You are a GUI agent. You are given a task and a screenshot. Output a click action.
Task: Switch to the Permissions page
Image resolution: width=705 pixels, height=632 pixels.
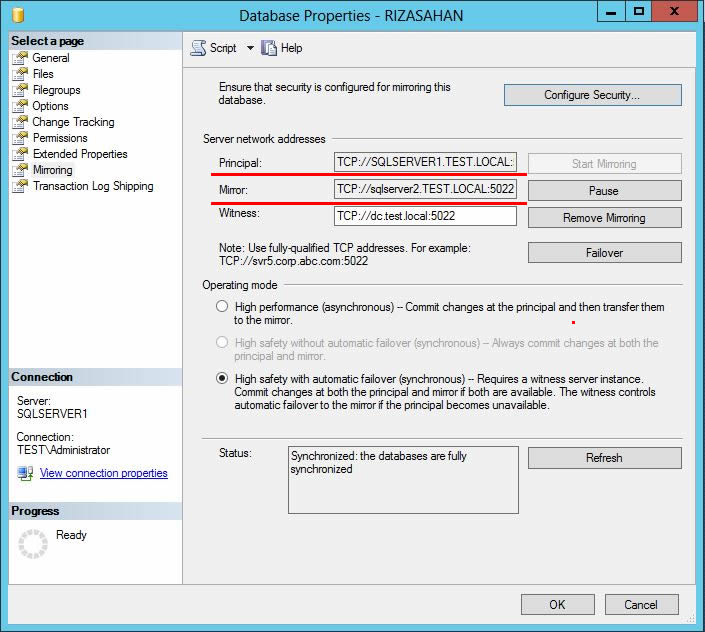60,138
